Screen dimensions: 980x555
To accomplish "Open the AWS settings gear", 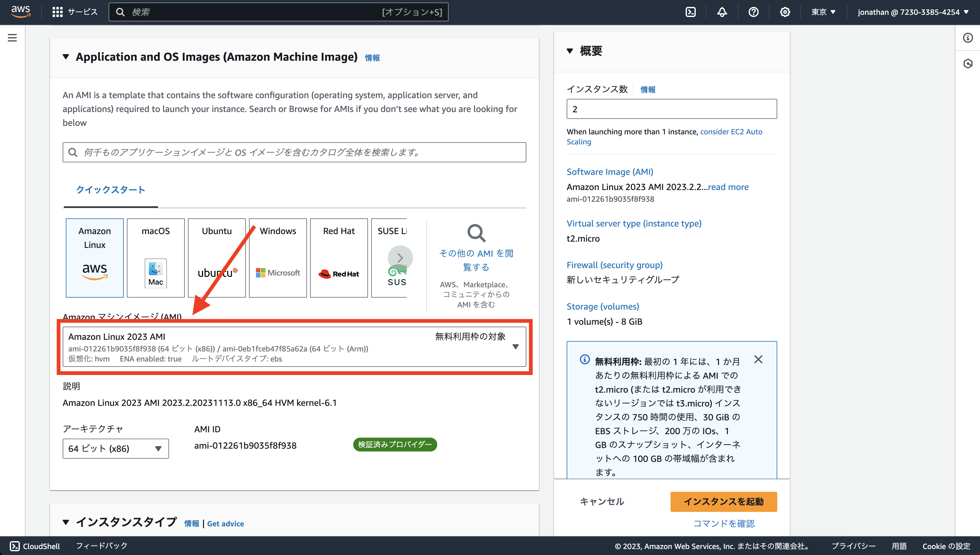I will pos(785,12).
